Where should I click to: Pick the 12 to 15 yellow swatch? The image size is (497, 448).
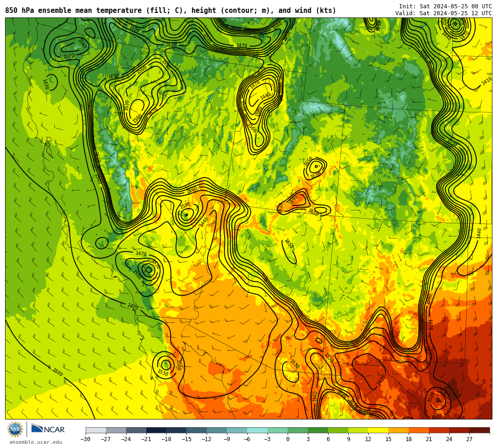[x=379, y=430]
